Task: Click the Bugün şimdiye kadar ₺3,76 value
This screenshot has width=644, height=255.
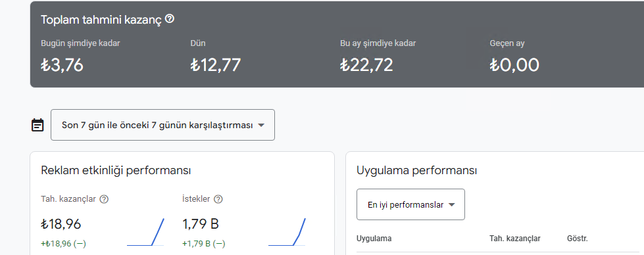Action: click(x=62, y=65)
